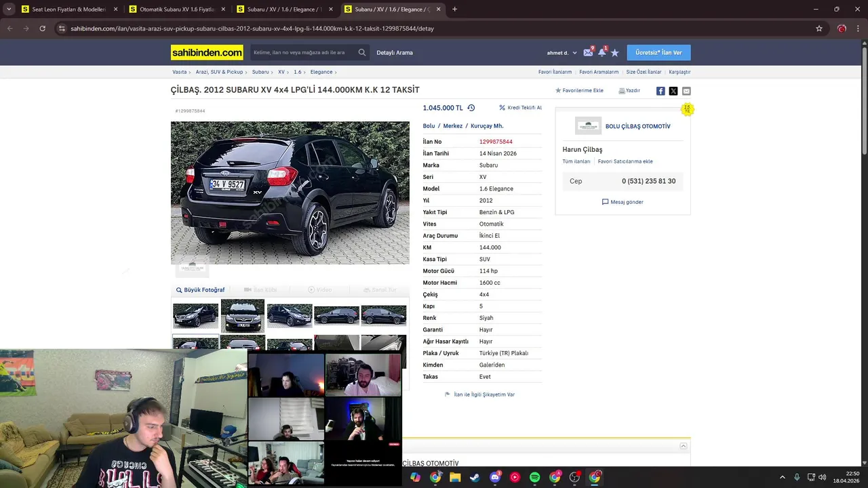The width and height of the screenshot is (868, 488).
Task: Share listing on Facebook
Action: coord(660,91)
